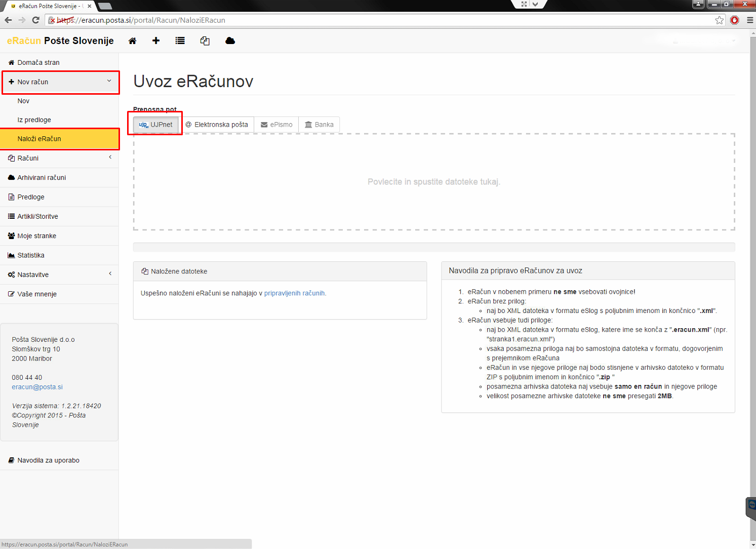Open Artikli/Storitve in sidebar
The image size is (756, 549).
(59, 216)
